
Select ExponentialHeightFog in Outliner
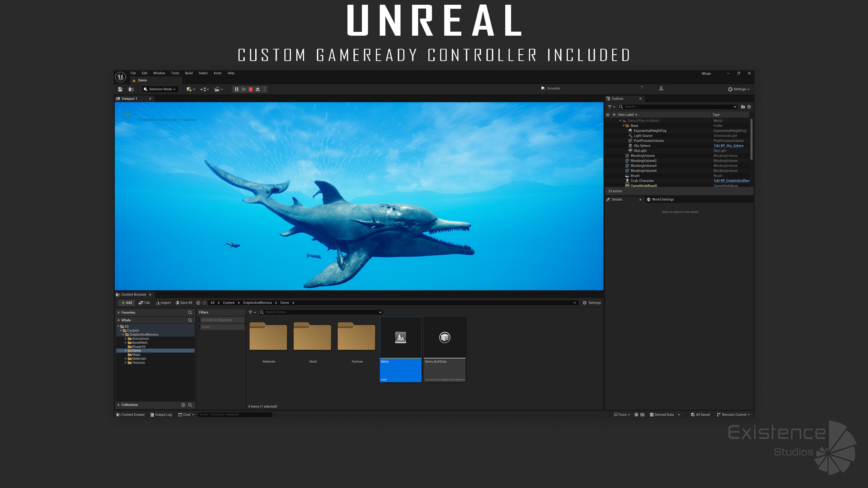pos(650,131)
